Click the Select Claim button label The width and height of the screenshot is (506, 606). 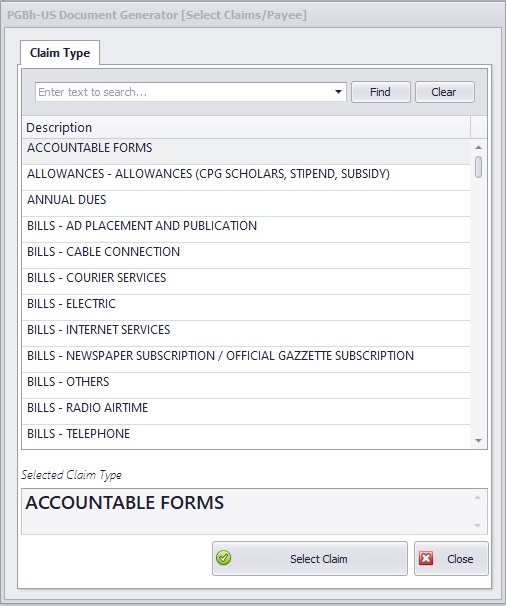(319, 559)
